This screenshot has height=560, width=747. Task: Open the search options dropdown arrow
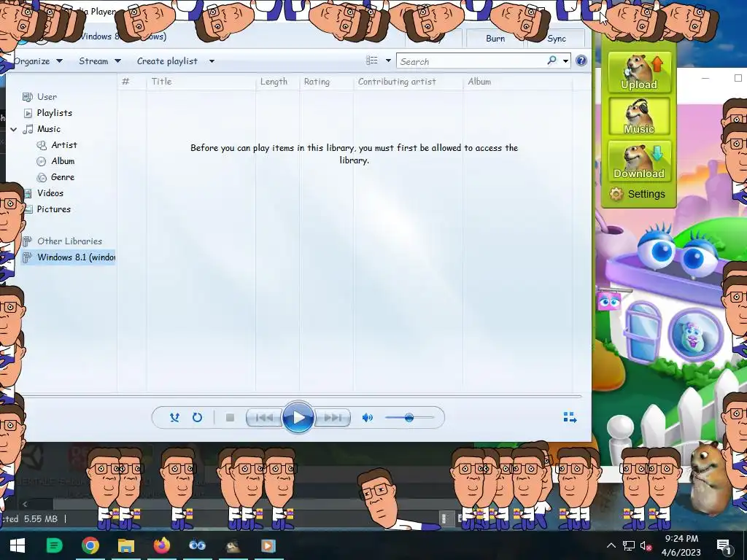[565, 61]
